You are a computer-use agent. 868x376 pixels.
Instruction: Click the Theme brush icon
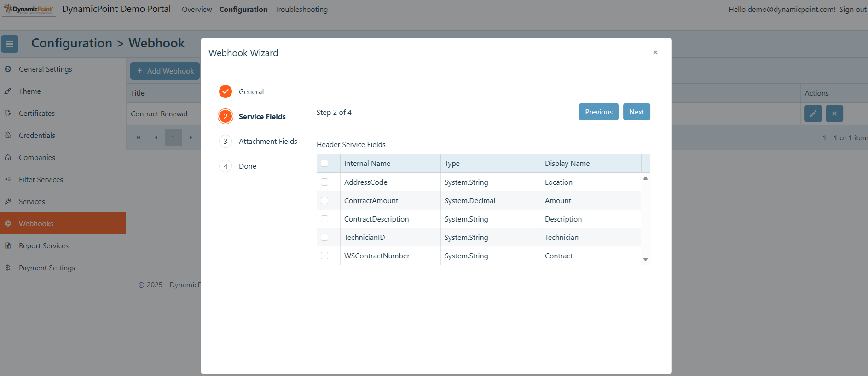tap(8, 91)
